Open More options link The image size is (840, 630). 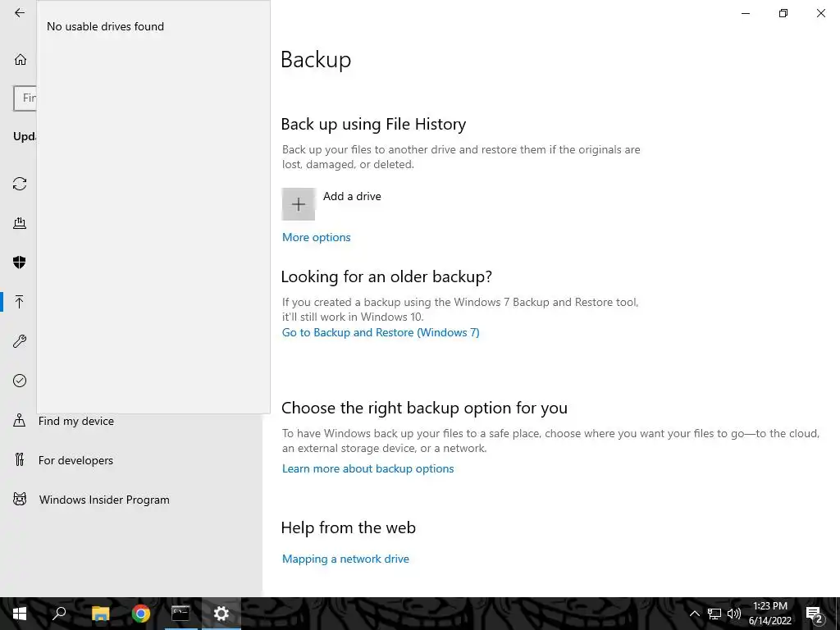pyautogui.click(x=316, y=237)
